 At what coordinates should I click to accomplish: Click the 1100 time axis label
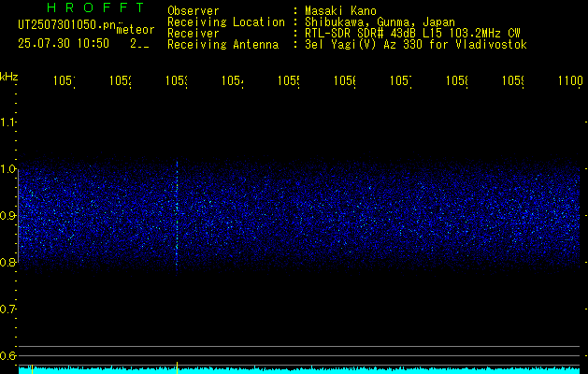pos(570,80)
